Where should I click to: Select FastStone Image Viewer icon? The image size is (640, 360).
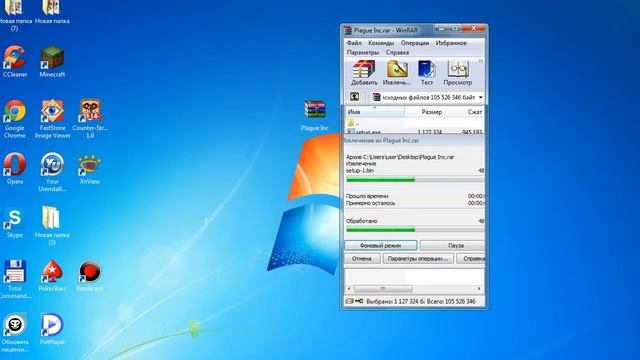click(52, 119)
